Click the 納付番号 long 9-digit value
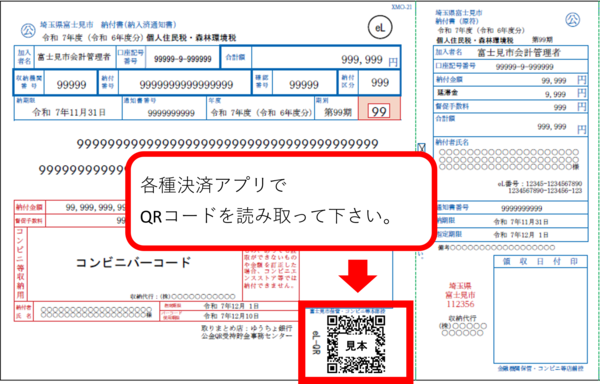The image size is (600, 384). pyautogui.click(x=186, y=85)
